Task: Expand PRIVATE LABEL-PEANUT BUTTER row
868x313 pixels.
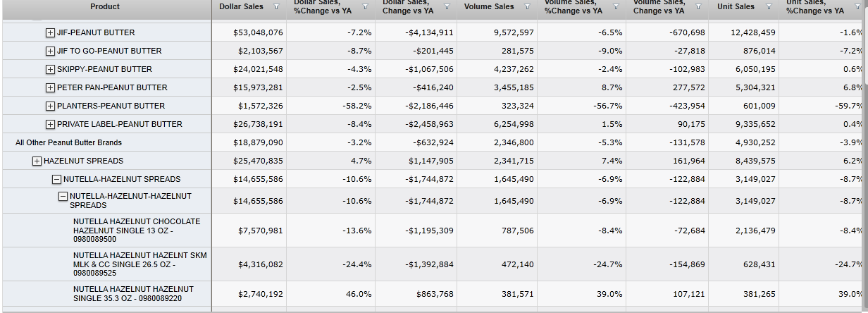Action: pos(50,124)
